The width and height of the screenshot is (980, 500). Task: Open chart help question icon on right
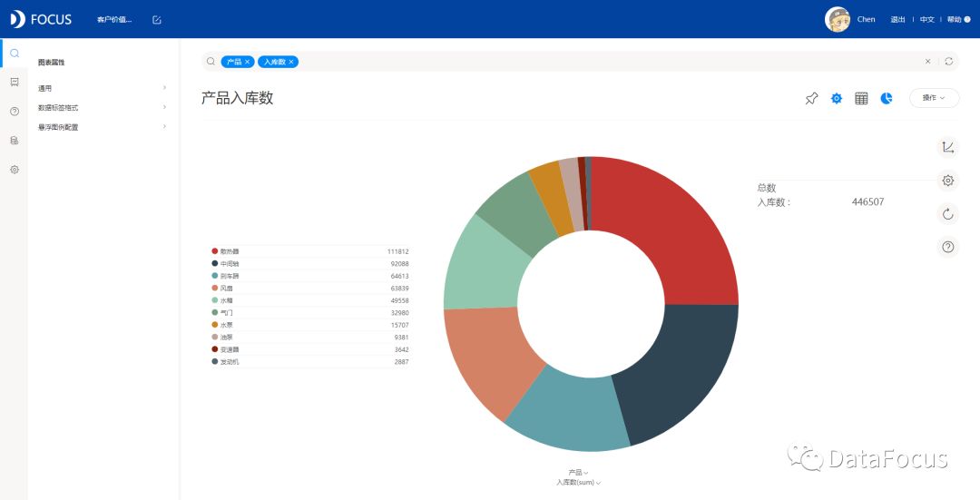(948, 247)
